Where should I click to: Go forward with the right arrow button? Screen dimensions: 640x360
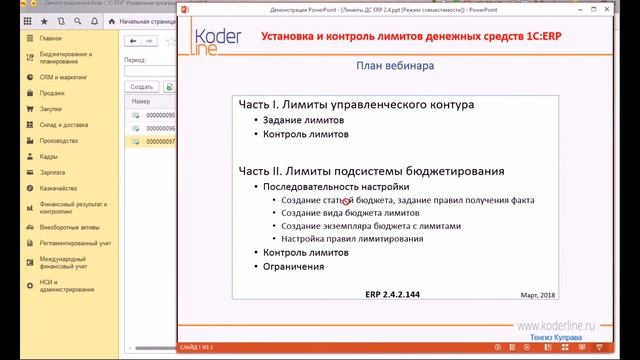pyautogui.click(x=149, y=41)
